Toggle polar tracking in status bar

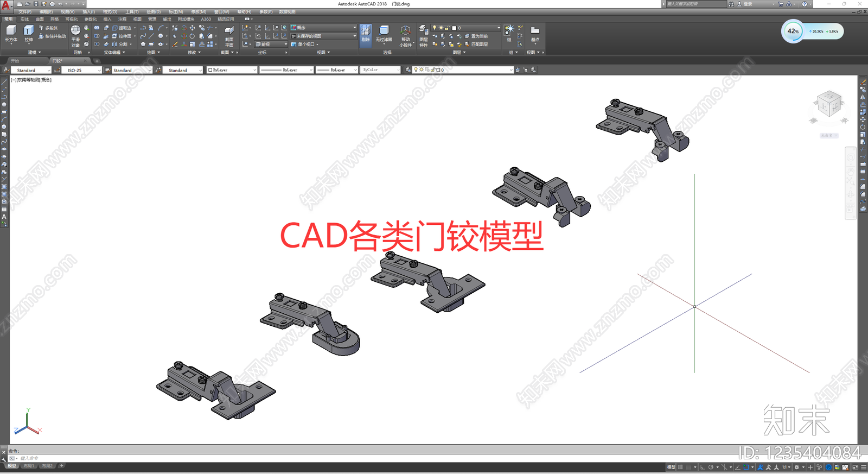coord(711,467)
